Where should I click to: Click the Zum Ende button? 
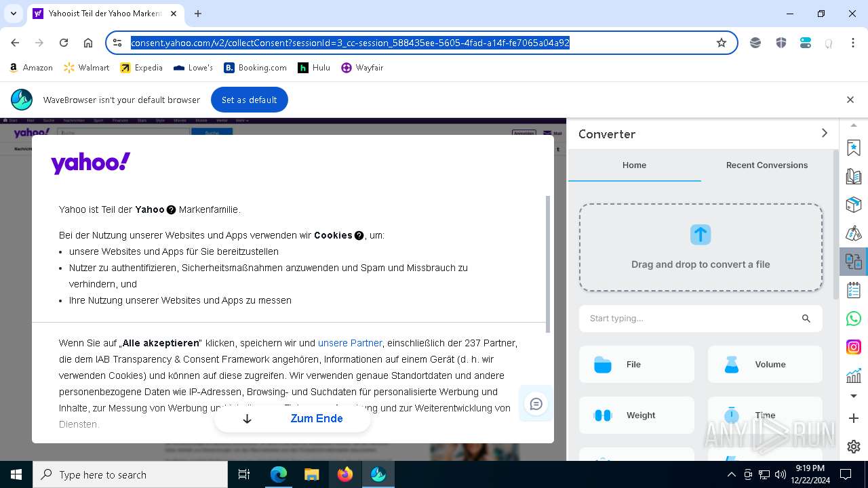292,419
